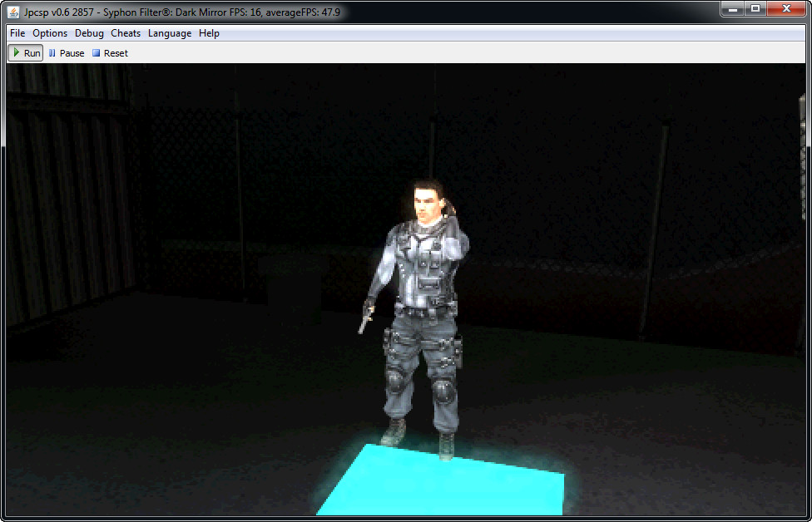Open the Cheats menu
This screenshot has height=522, width=812.
click(126, 33)
